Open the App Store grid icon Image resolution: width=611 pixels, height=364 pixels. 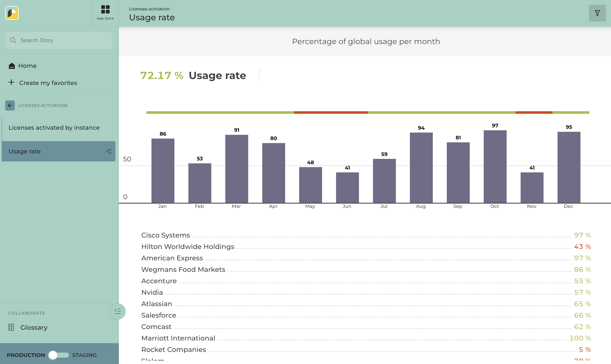[105, 10]
